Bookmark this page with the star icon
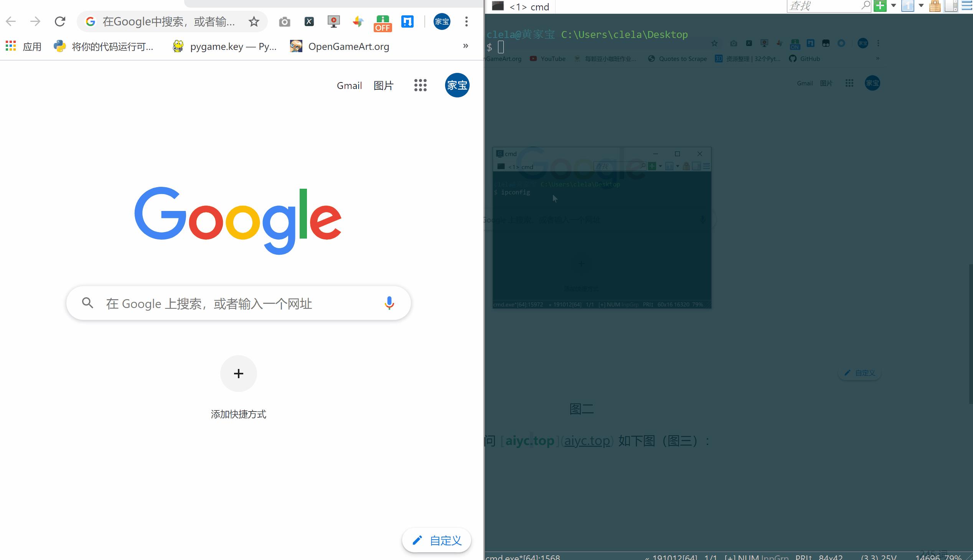973x560 pixels. pyautogui.click(x=254, y=22)
